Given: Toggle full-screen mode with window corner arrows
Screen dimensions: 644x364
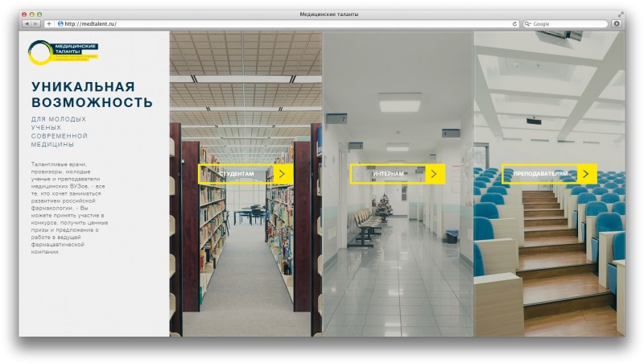Looking at the screenshot, I should click(x=621, y=14).
